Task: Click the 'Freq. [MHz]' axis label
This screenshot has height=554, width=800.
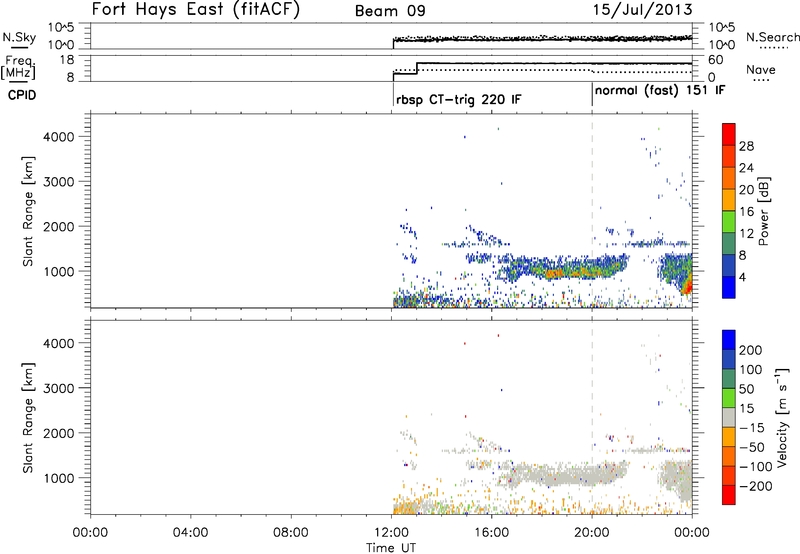Action: pyautogui.click(x=19, y=68)
